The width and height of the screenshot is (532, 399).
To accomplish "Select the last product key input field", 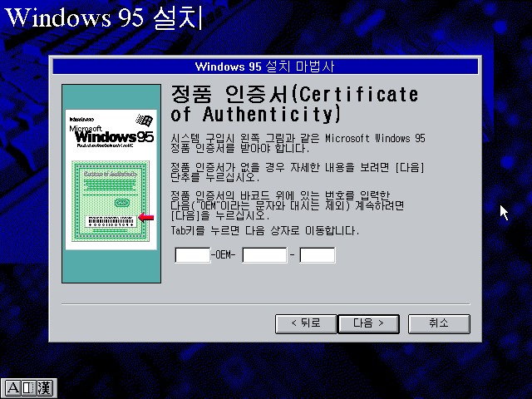I will 318,255.
